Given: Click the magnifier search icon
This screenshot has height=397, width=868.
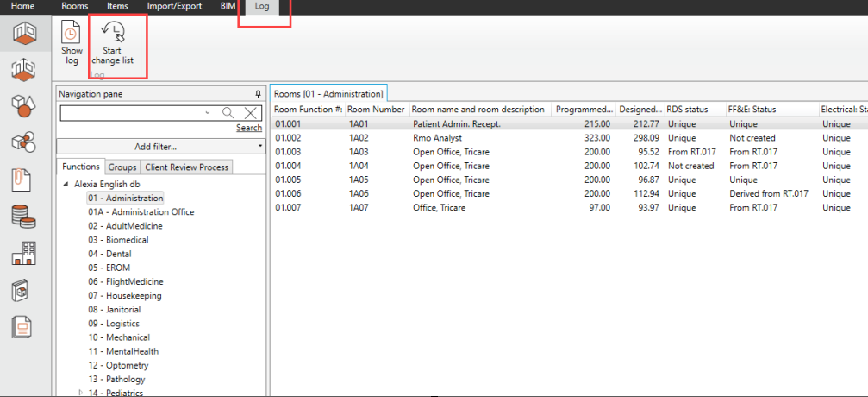Looking at the screenshot, I should click(x=228, y=113).
